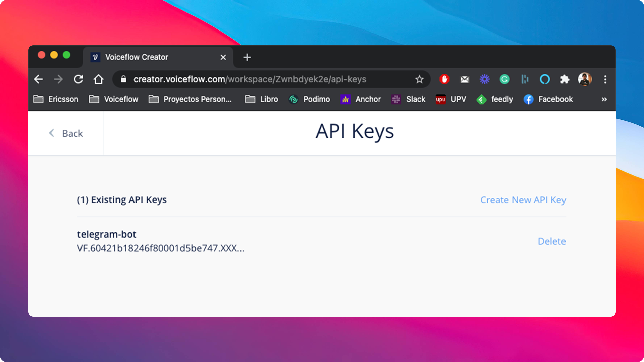Open the Amazon Alexa extension icon
The image size is (644, 362).
pos(545,79)
